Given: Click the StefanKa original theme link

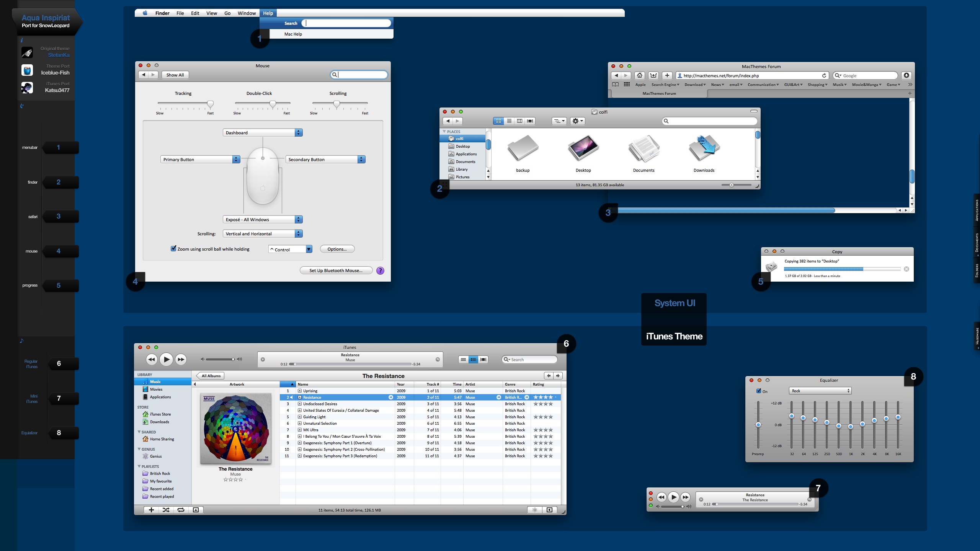Looking at the screenshot, I should point(59,55).
